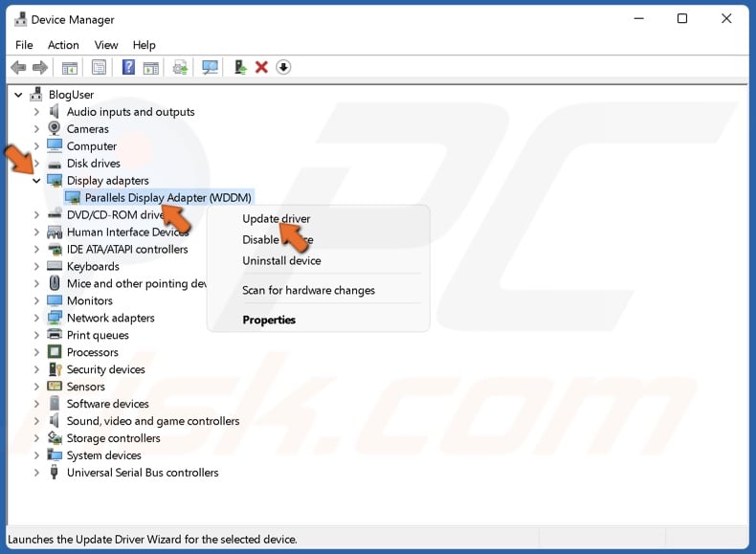Click the Network adapters icon
Image resolution: width=756 pixels, height=554 pixels.
point(55,318)
